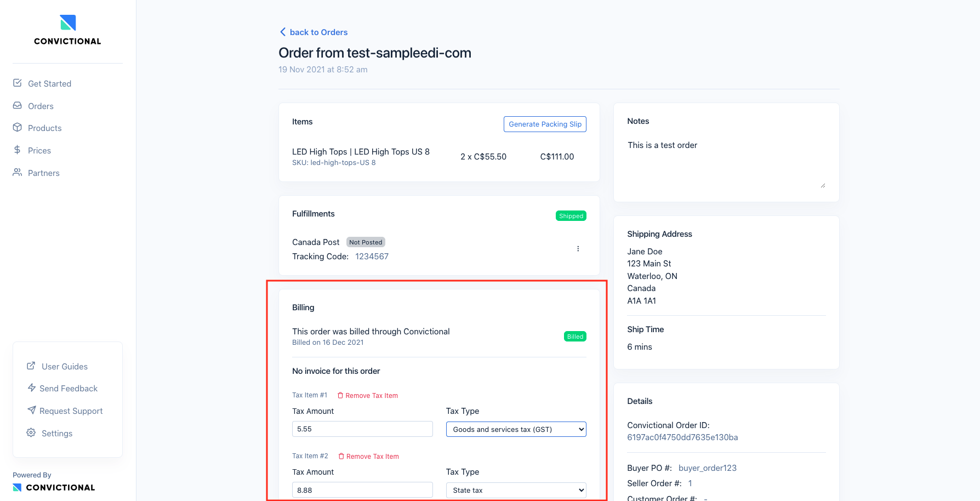Navigate to Prices in sidebar
This screenshot has height=501, width=980.
pyautogui.click(x=39, y=150)
